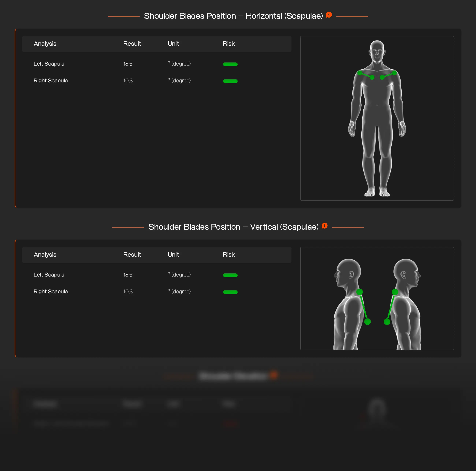
Task: Click the Right Scapula row in the vertical table
Action: (51, 291)
